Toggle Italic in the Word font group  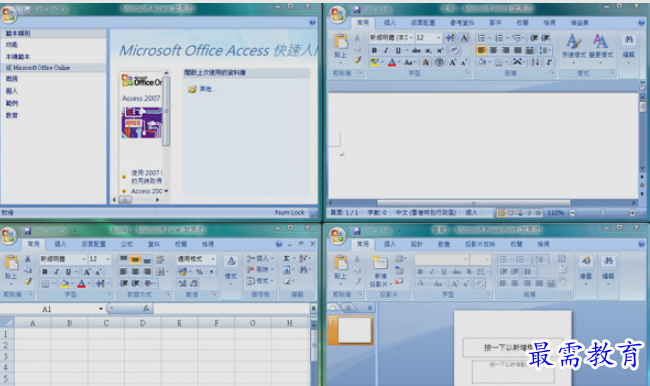pos(386,50)
